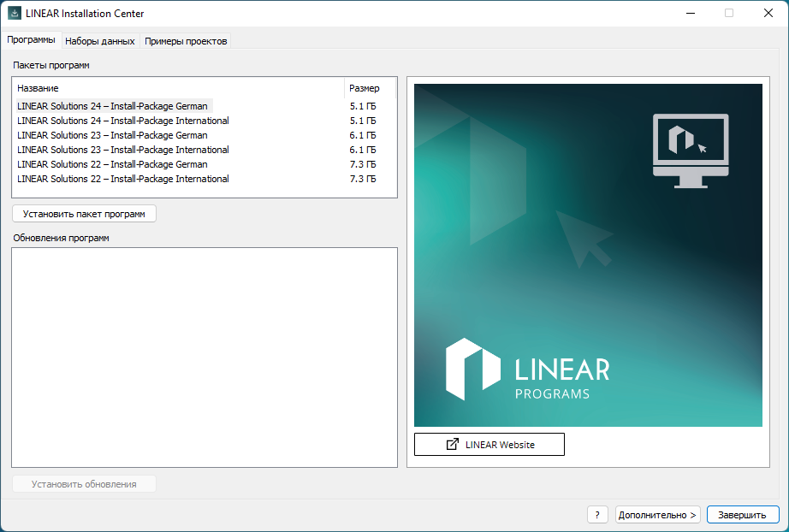Click the 6.1 ГБ size of Solutions 23 German
Viewport: 789px width, 532px height.
click(x=363, y=135)
